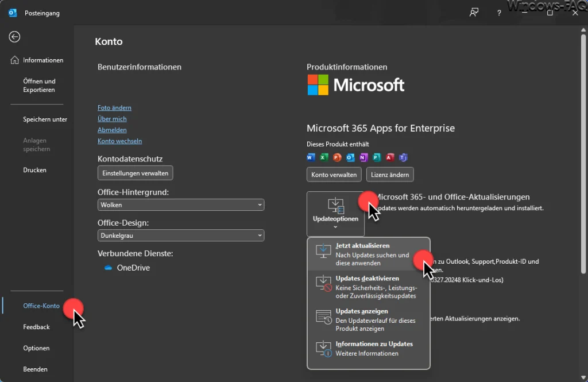Click Einstellungen verwalten button

click(136, 173)
